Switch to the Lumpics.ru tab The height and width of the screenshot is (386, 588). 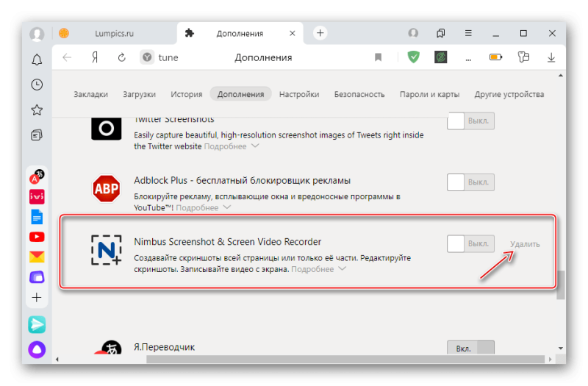(x=114, y=33)
